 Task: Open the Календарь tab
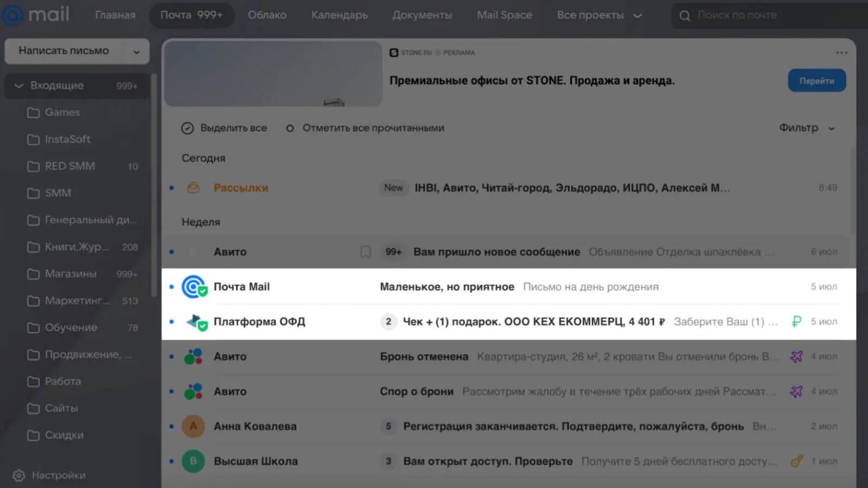pyautogui.click(x=339, y=15)
